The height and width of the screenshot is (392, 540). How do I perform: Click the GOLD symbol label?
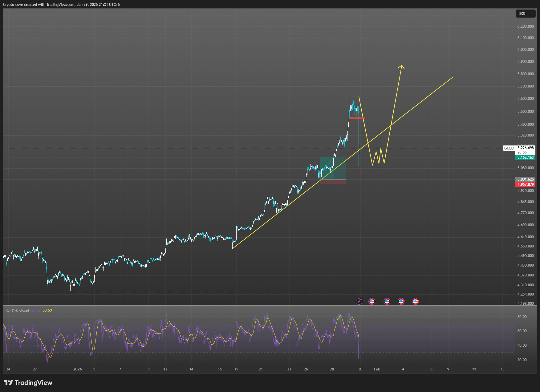[x=509, y=148]
